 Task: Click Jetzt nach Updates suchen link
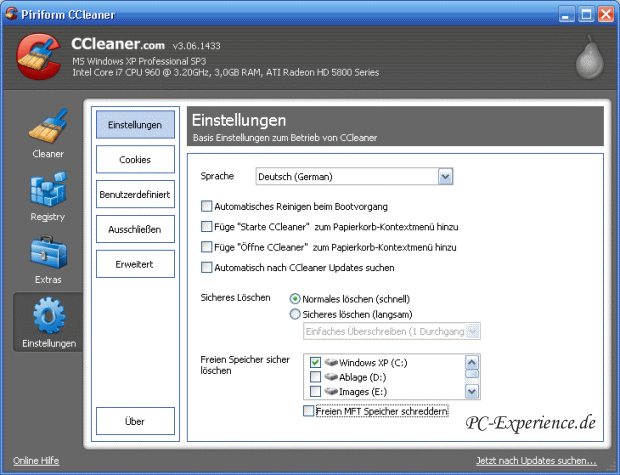click(536, 461)
